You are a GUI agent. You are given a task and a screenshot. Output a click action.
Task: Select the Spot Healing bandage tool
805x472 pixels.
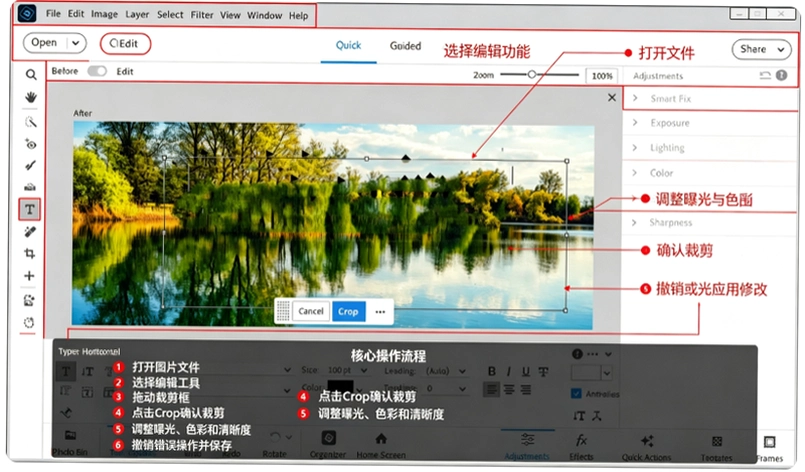pyautogui.click(x=30, y=232)
